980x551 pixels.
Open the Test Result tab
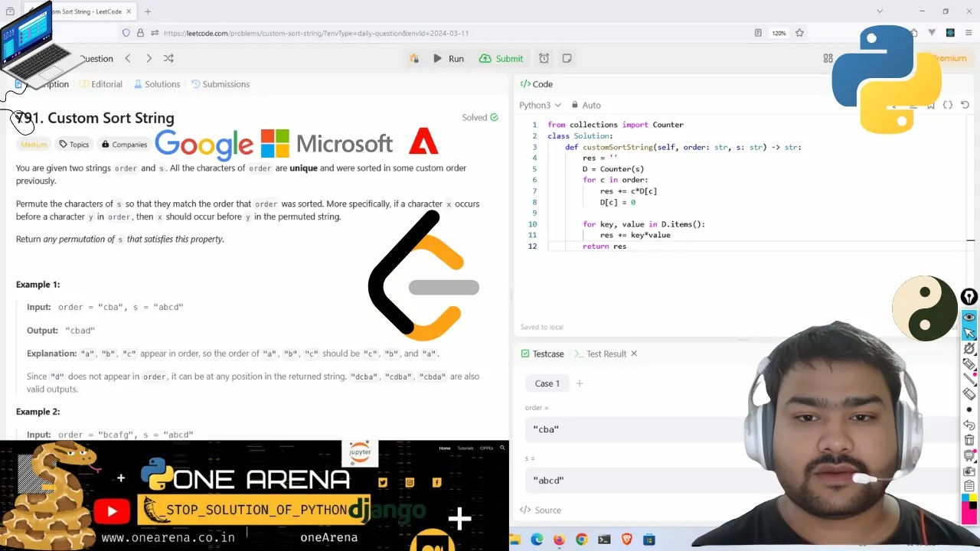click(600, 354)
